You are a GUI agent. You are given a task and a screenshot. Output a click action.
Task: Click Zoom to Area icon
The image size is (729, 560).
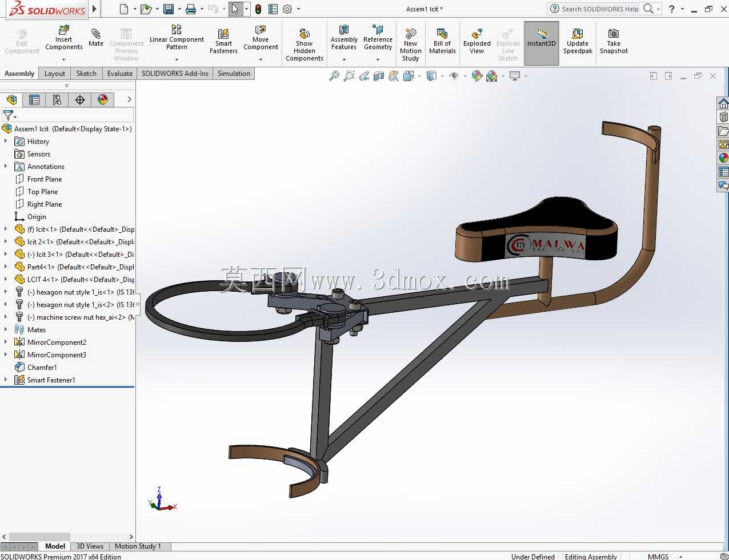pyautogui.click(x=349, y=76)
